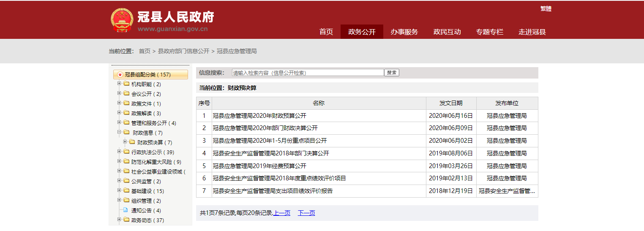Select the 政务动态 (37) tree label
The width and height of the screenshot is (644, 231).
147,220
